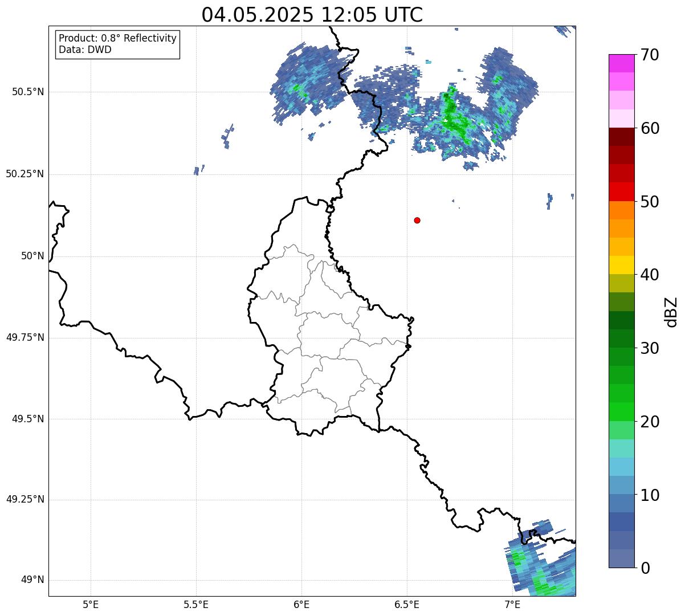
Task: Click the '6.5°E' longitude label
Action: pos(407,604)
